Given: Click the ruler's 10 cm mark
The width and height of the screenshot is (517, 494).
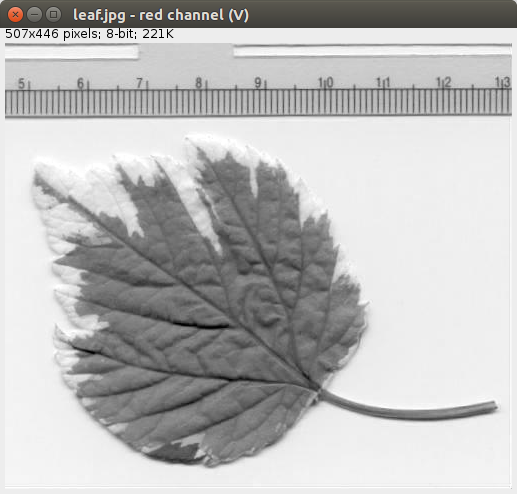Looking at the screenshot, I should [326, 82].
